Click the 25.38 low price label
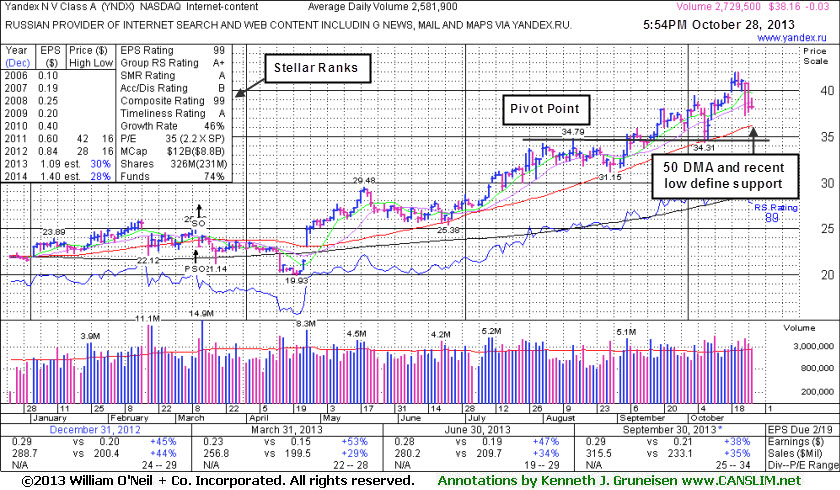The image size is (840, 490). 448,230
